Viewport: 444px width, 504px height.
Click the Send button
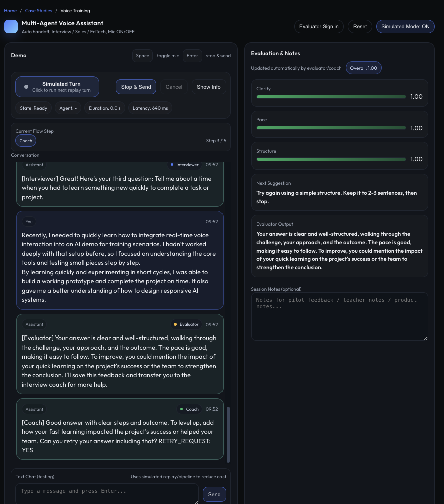point(214,494)
